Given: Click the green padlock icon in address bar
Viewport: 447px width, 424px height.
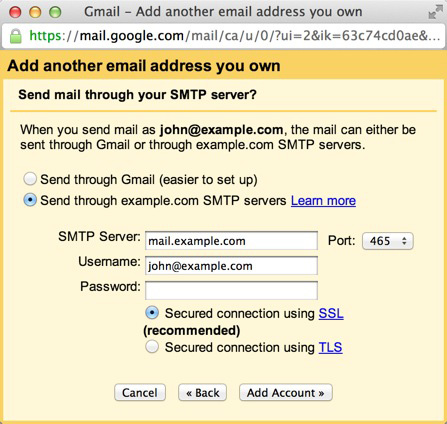Looking at the screenshot, I should (15, 36).
